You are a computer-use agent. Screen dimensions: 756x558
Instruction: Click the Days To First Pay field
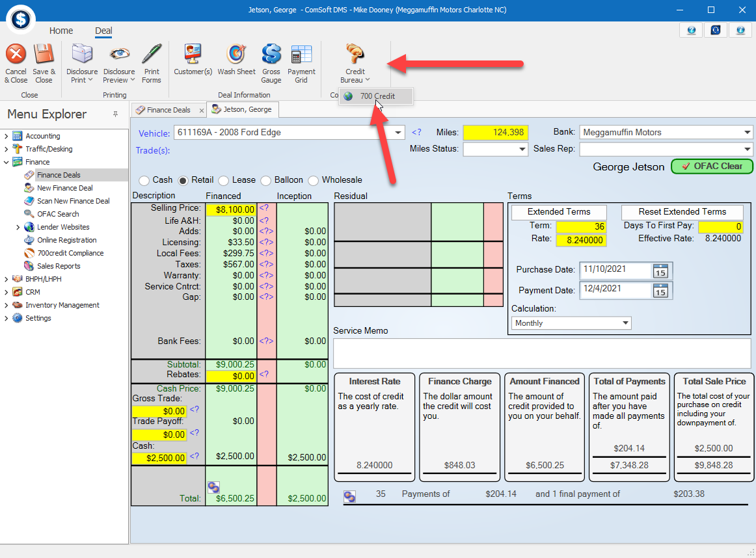(720, 227)
